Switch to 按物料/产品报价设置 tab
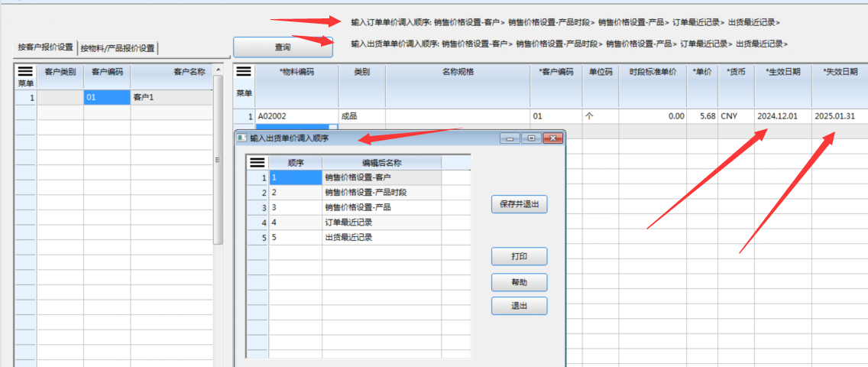The image size is (868, 367). (118, 48)
